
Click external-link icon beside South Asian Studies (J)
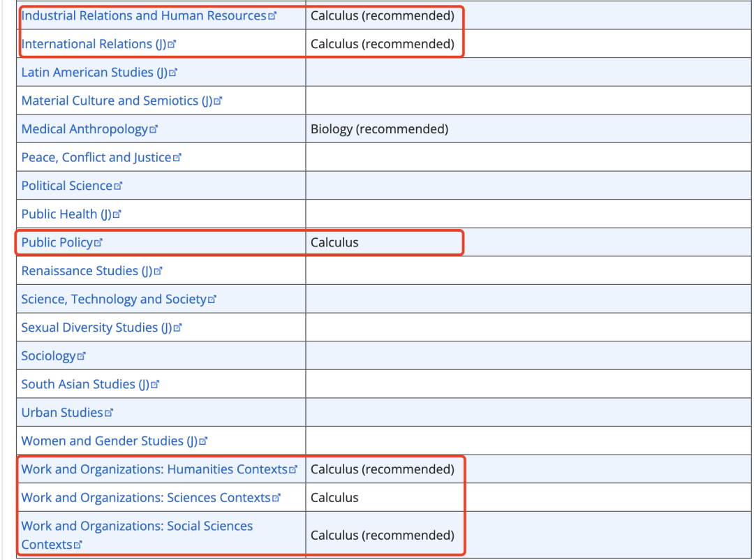[155, 385]
